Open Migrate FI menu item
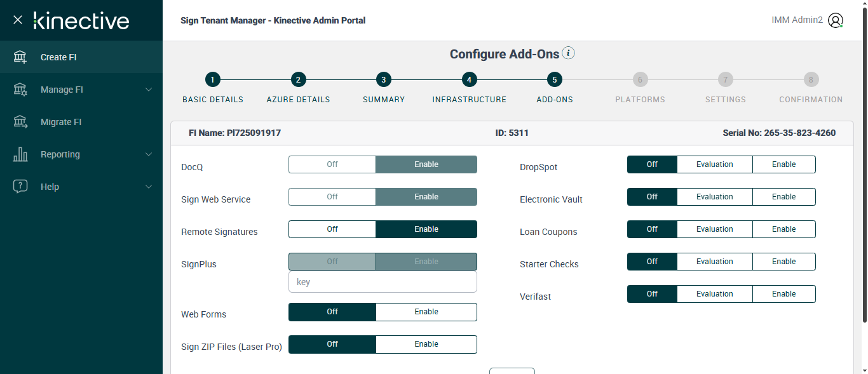Image resolution: width=868 pixels, height=374 pixels. (81, 122)
